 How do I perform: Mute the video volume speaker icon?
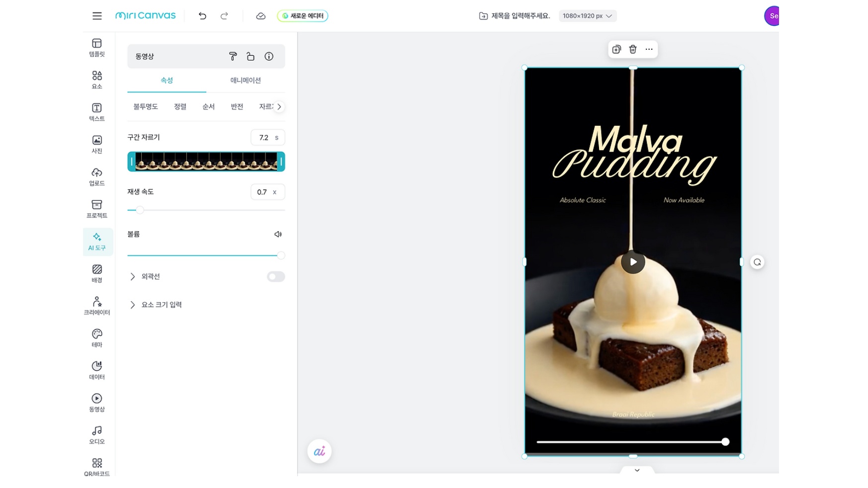(278, 234)
